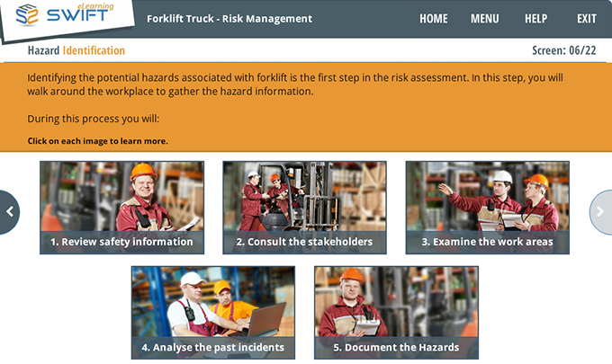Click '3. Examine the work areas' caption
Screen dimensions: 612x364
(488, 242)
